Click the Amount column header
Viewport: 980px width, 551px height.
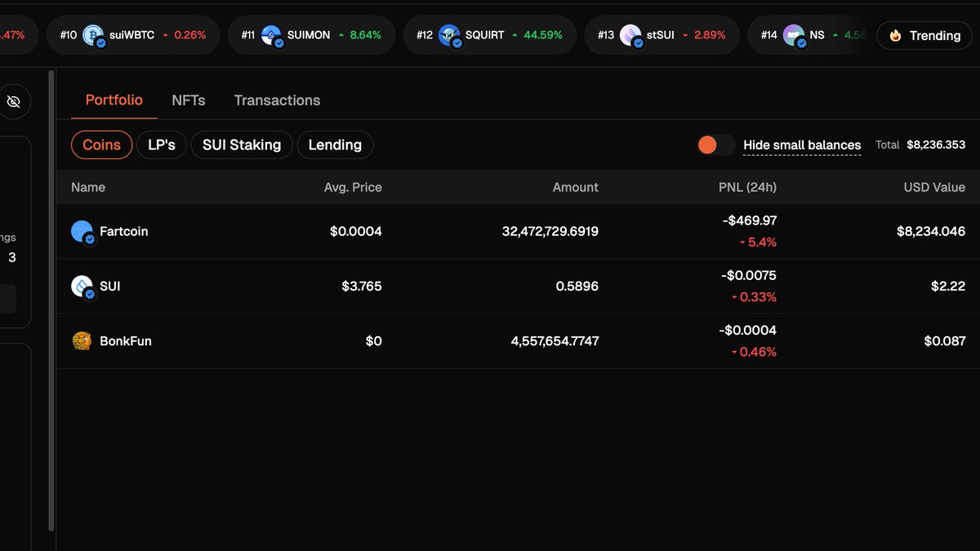point(576,187)
